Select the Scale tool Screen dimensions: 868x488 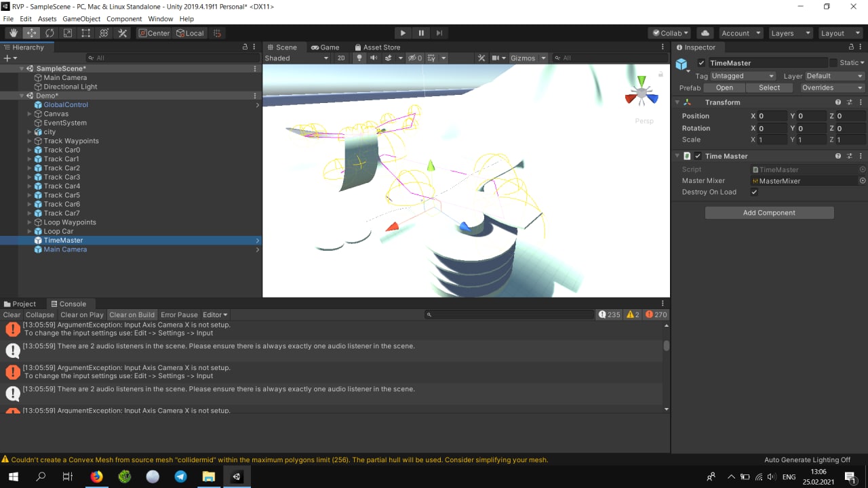click(x=68, y=33)
